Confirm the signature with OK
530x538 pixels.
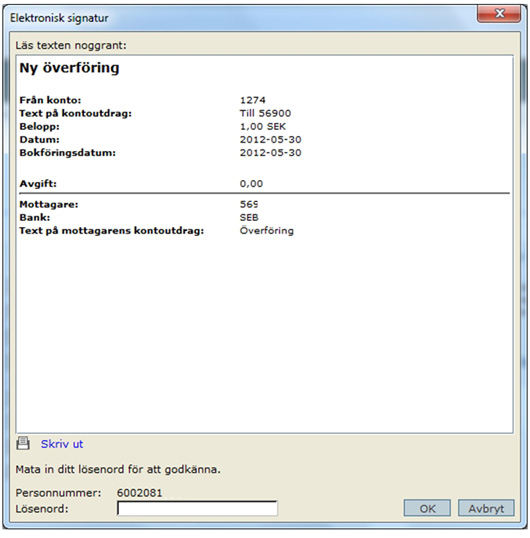point(427,508)
